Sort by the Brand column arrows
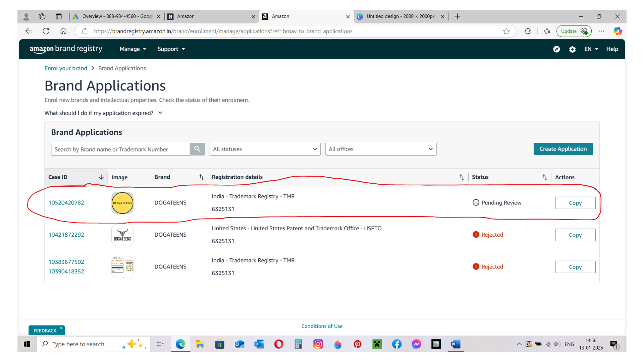The width and height of the screenshot is (644, 362). pyautogui.click(x=201, y=177)
